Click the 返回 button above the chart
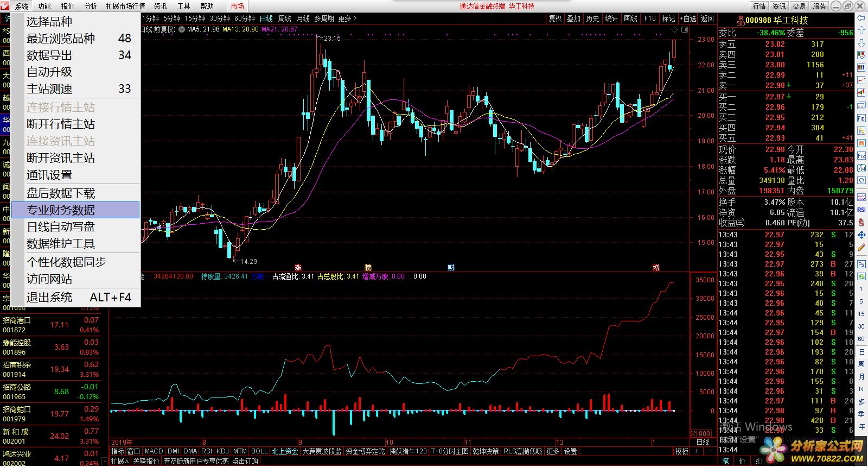Viewport: 868px width, 467px height. [707, 18]
